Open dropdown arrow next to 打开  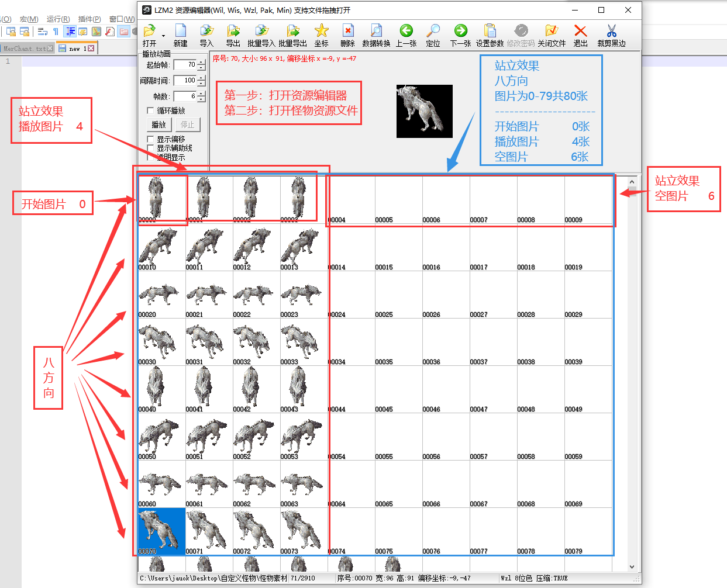point(163,36)
